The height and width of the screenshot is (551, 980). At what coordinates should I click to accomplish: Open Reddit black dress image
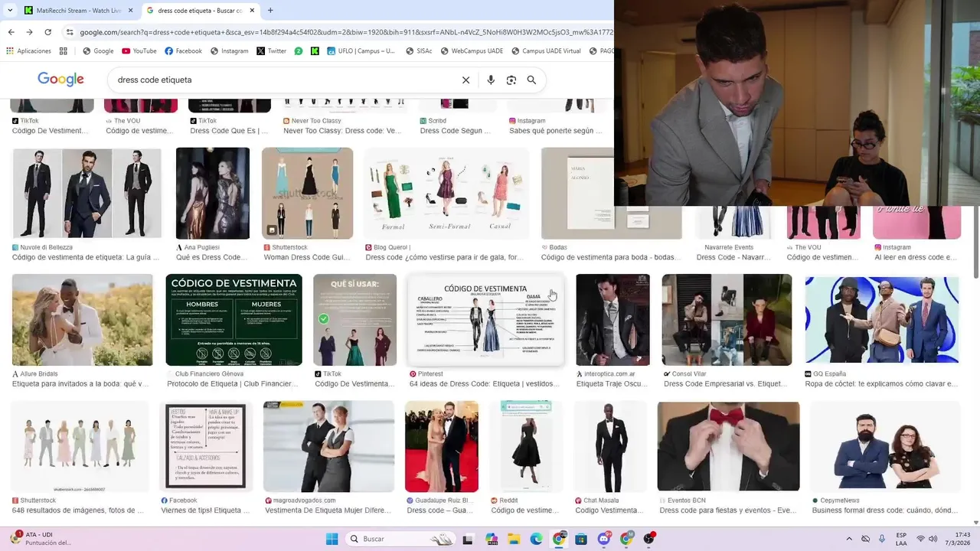526,446
